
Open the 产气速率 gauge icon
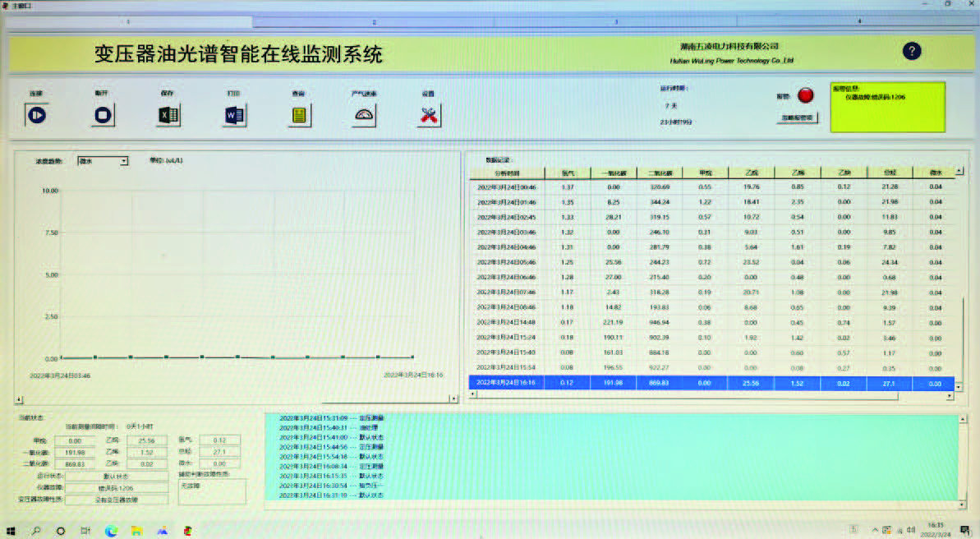(364, 115)
